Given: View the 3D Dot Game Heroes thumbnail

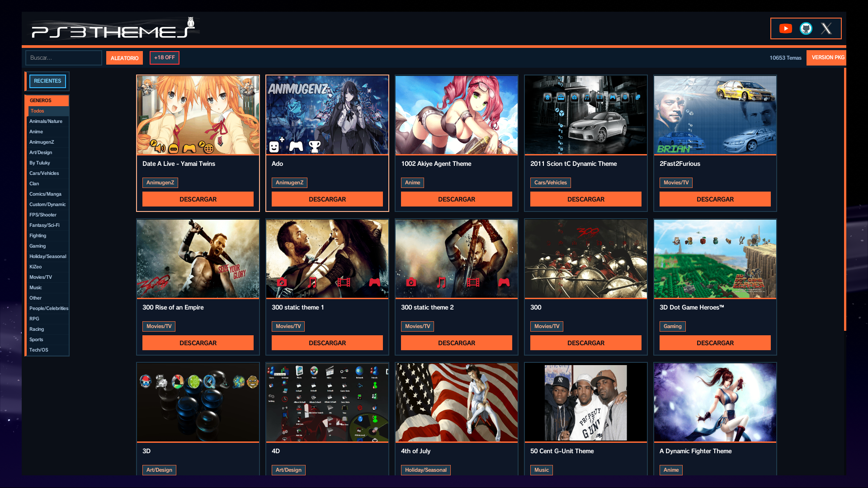Looking at the screenshot, I should pyautogui.click(x=715, y=258).
